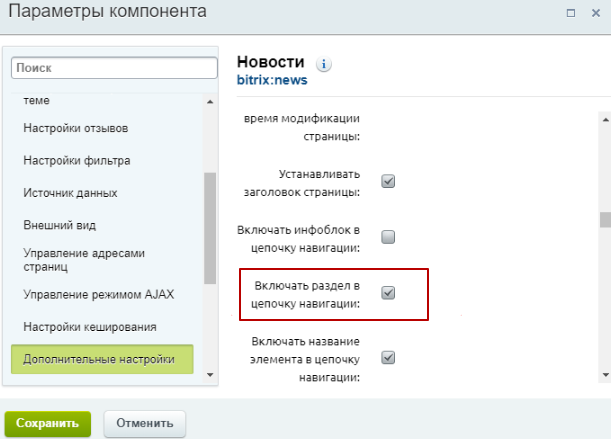
Task: Maximize the component parameters dialog
Action: coord(570,13)
